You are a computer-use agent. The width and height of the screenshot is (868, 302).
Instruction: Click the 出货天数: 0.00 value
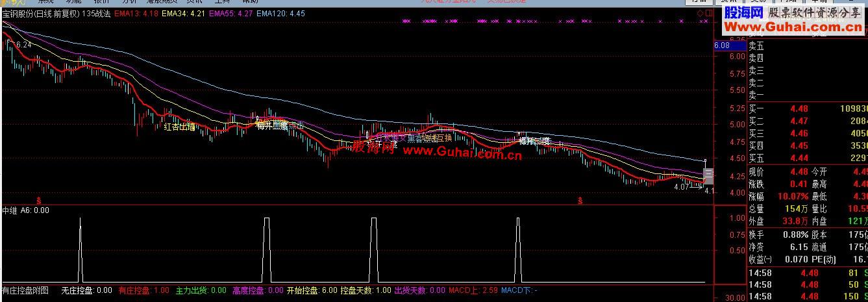tap(420, 290)
